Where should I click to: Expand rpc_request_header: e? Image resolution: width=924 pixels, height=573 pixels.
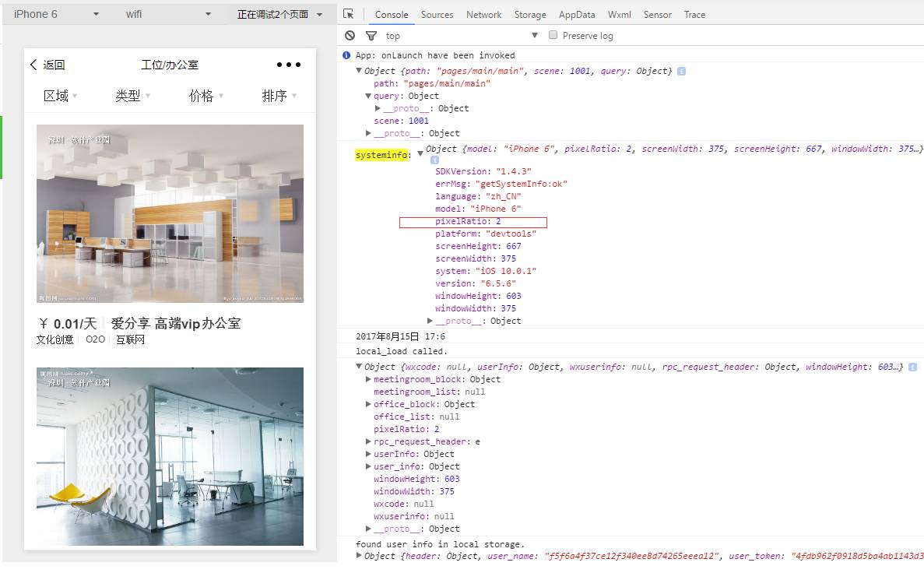tap(368, 441)
